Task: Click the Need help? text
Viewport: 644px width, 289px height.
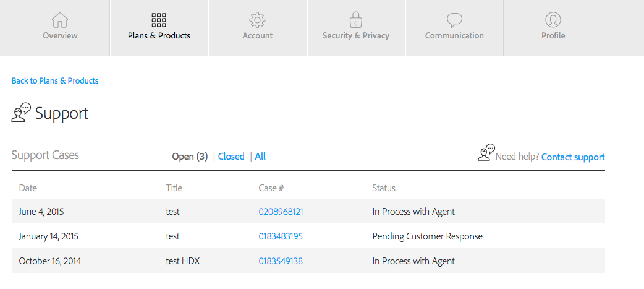Action: point(517,157)
